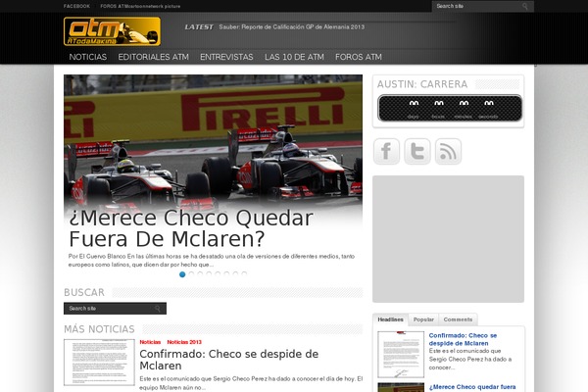588x392 pixels.
Task: Switch to the Comments tab
Action: pyautogui.click(x=458, y=319)
